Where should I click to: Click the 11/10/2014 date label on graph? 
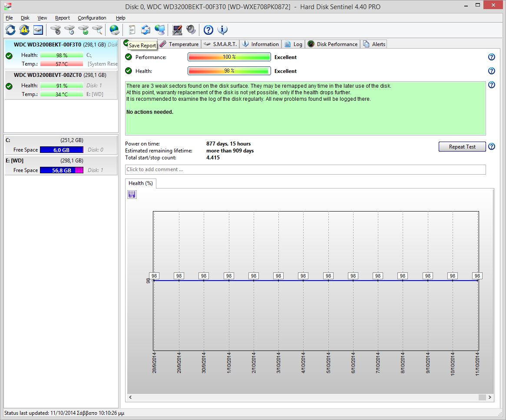[477, 364]
